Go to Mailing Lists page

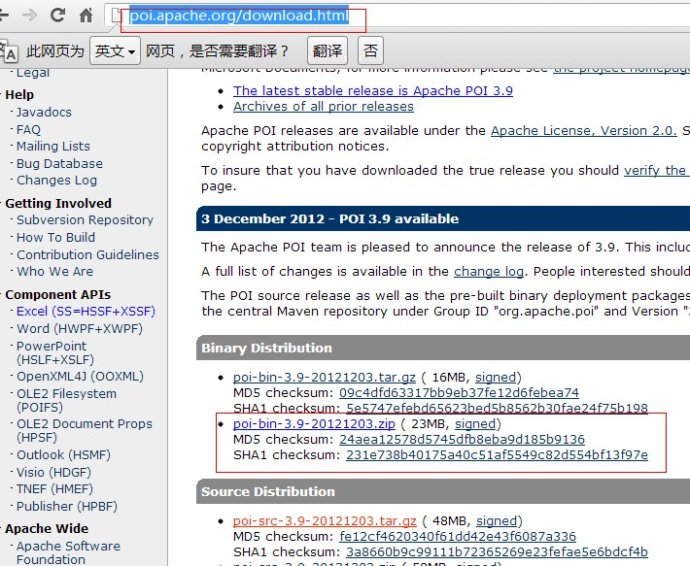53,146
